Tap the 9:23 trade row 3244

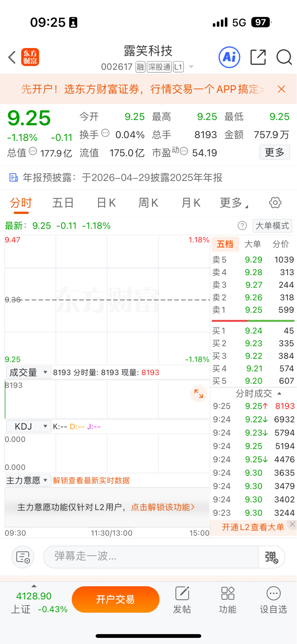(253, 513)
